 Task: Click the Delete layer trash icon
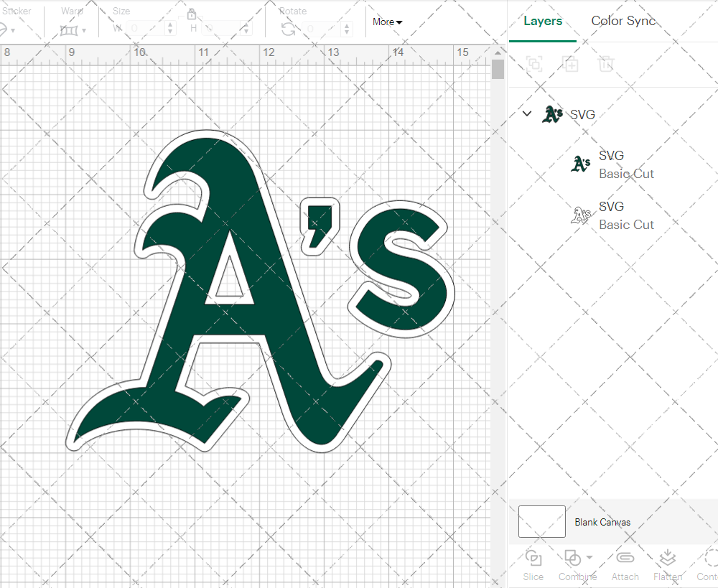606,64
